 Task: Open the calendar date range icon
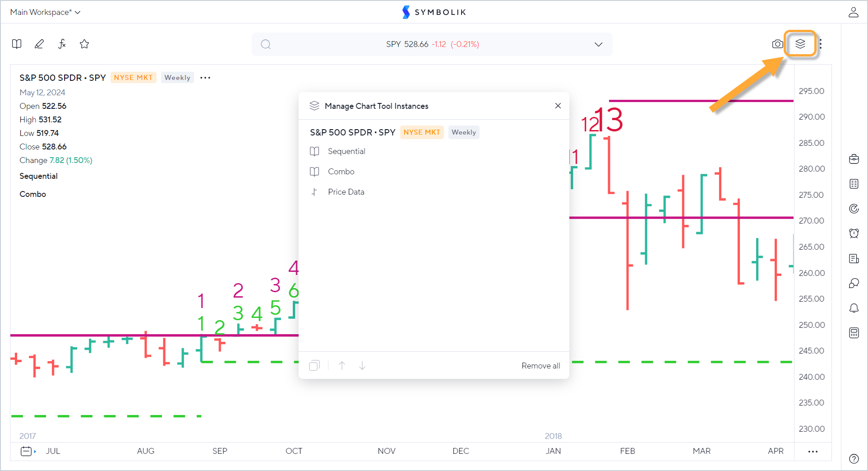click(x=26, y=451)
